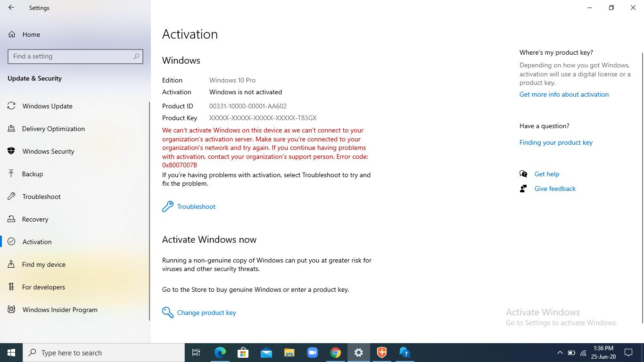Open Microsoft Store from the taskbar
This screenshot has height=362, width=644.
pos(243,353)
